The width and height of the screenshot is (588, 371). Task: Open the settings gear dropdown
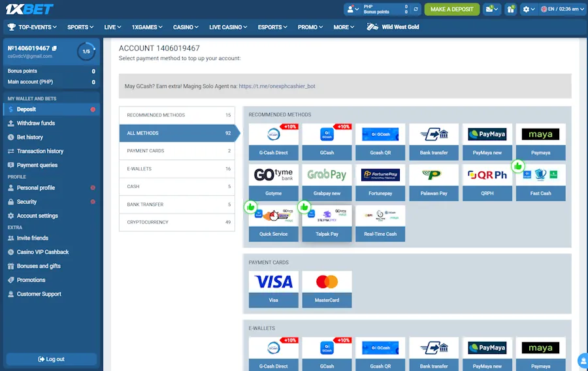coord(529,9)
